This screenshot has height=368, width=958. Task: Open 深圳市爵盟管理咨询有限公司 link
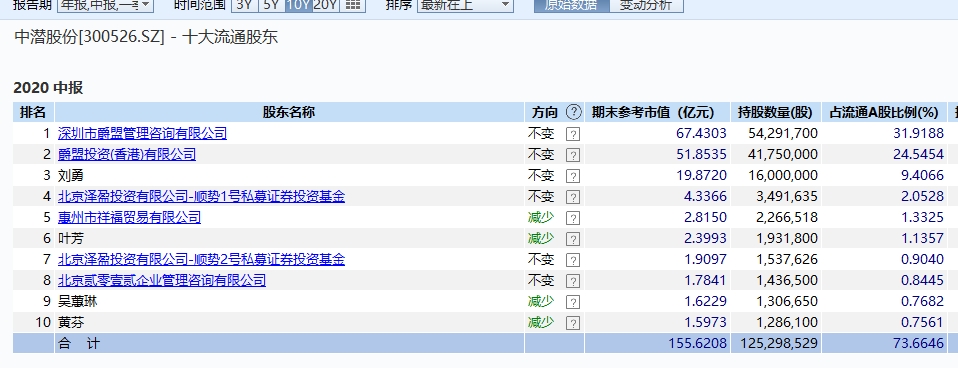[x=142, y=133]
